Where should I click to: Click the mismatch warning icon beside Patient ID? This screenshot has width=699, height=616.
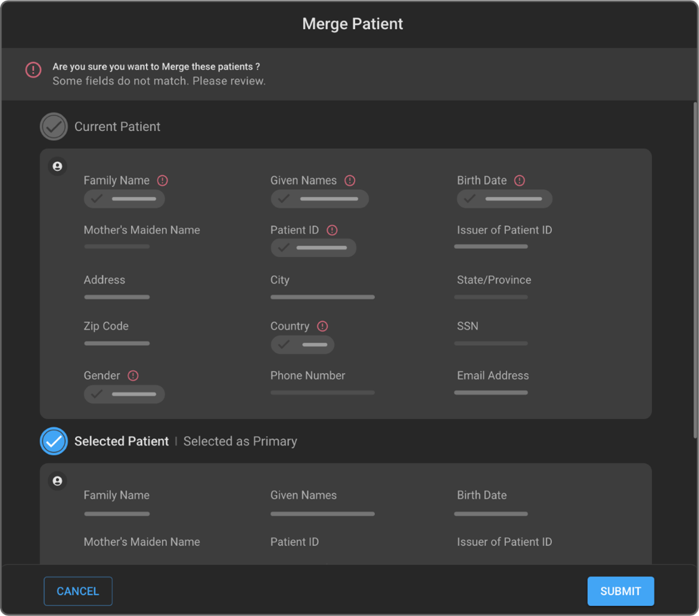[x=333, y=230]
